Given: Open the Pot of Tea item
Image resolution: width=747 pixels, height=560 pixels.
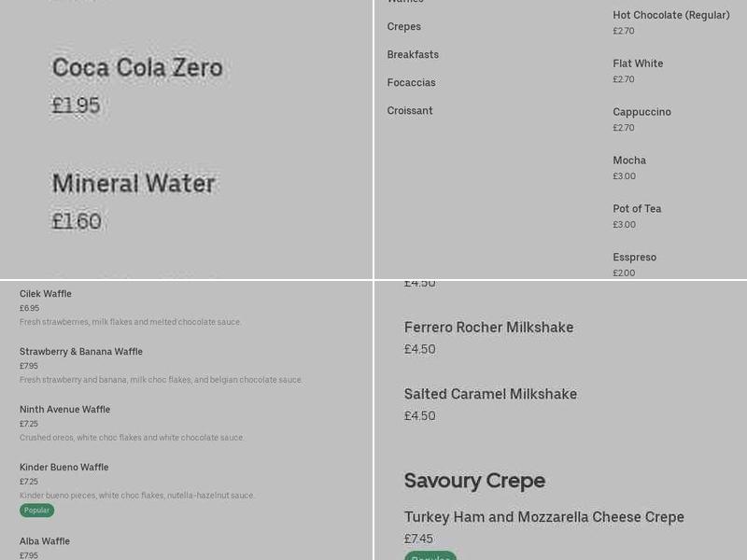Looking at the screenshot, I should pyautogui.click(x=637, y=208).
